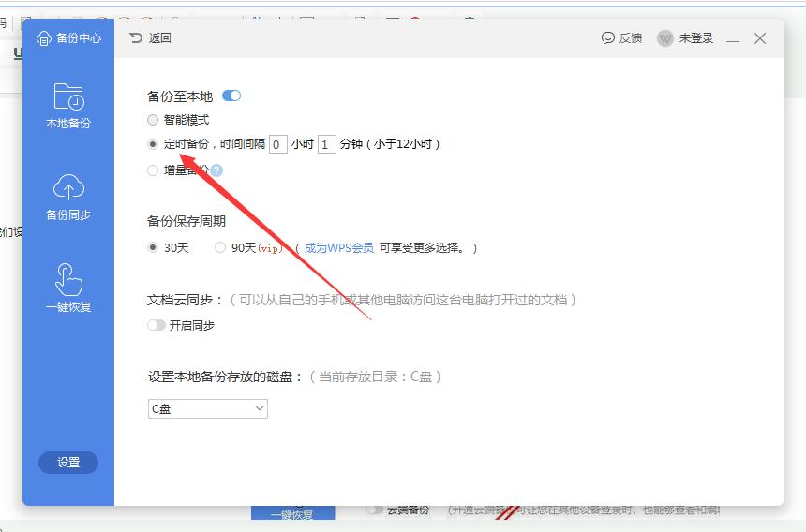
Task: Select the 智能模式 radio button
Action: (x=153, y=120)
